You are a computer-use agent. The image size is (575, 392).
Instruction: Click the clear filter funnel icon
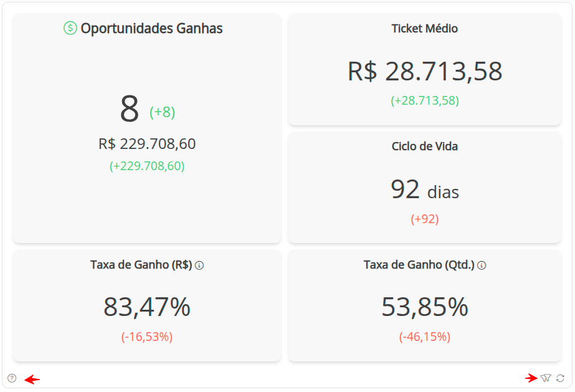point(546,378)
